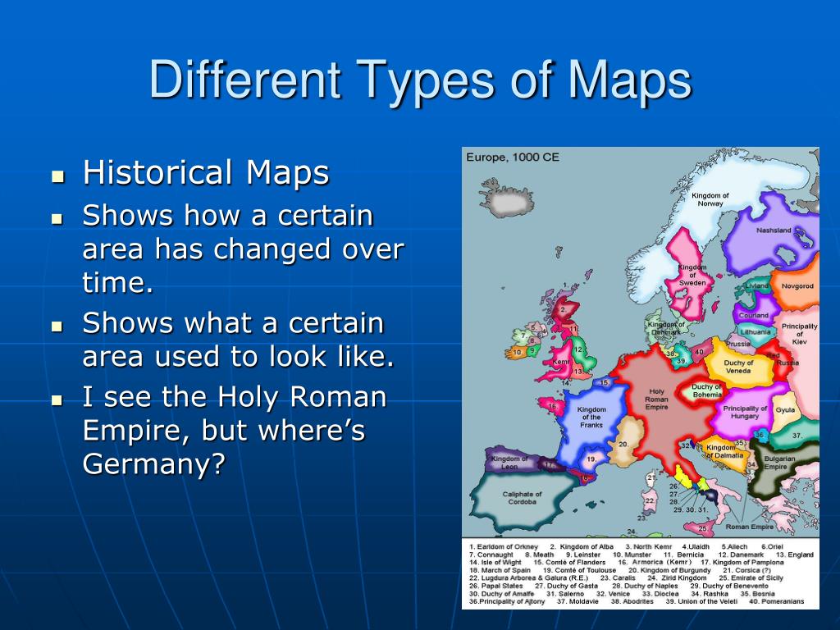Click legend entry "26. Papal States"
The height and width of the screenshot is (630, 840).
point(496,586)
